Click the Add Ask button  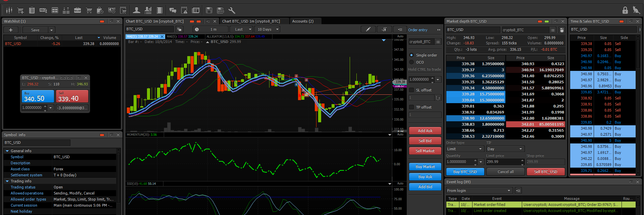[425, 131]
